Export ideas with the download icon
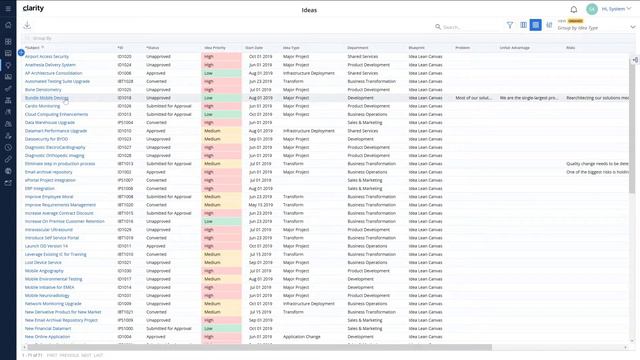This screenshot has height=360, width=640. coord(27,25)
